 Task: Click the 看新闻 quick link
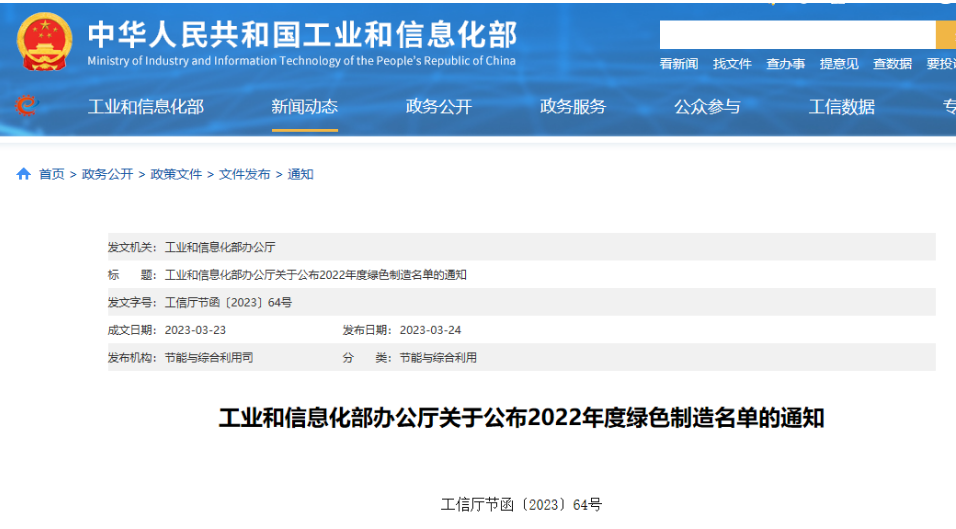pos(679,64)
